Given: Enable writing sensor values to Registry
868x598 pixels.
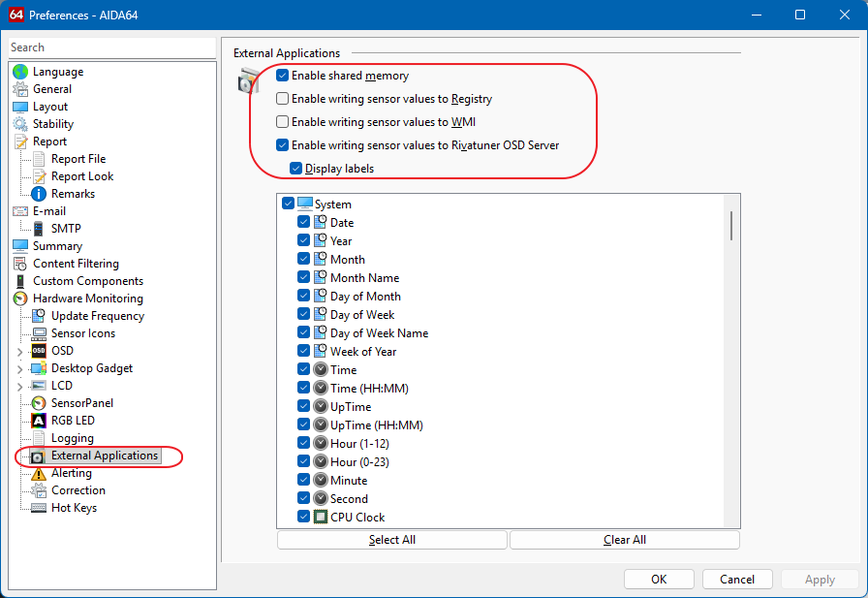Looking at the screenshot, I should [x=282, y=99].
